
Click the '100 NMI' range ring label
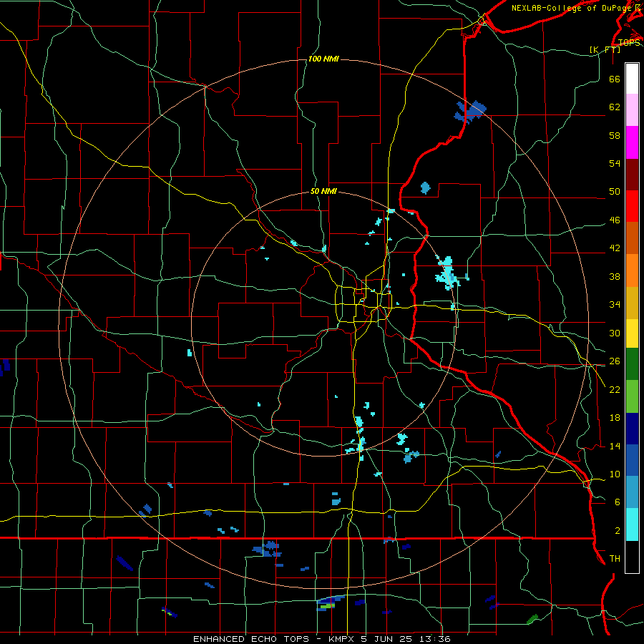323,59
